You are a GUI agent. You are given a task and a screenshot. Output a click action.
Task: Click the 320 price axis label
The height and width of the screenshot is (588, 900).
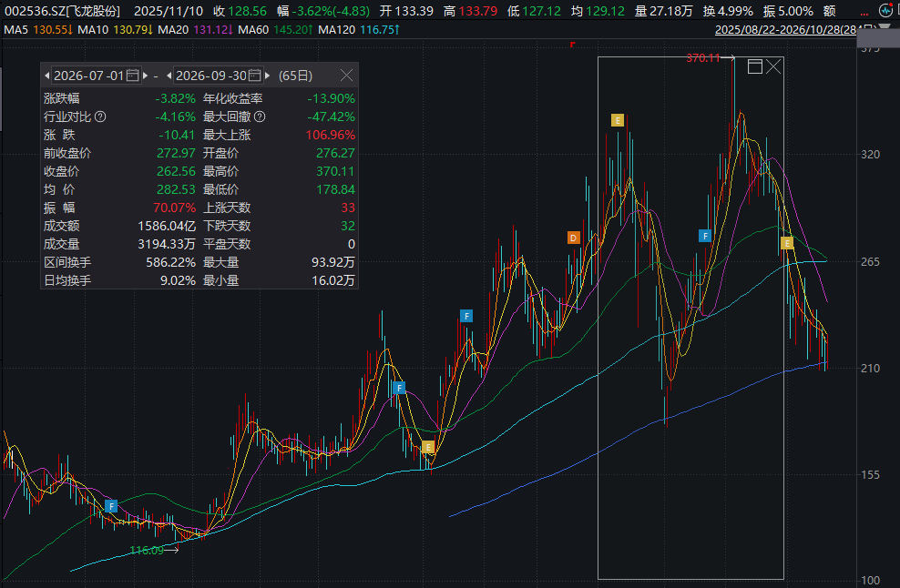pos(871,154)
